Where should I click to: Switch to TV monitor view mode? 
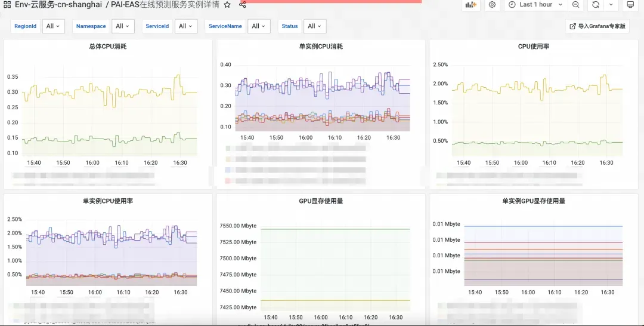click(630, 5)
